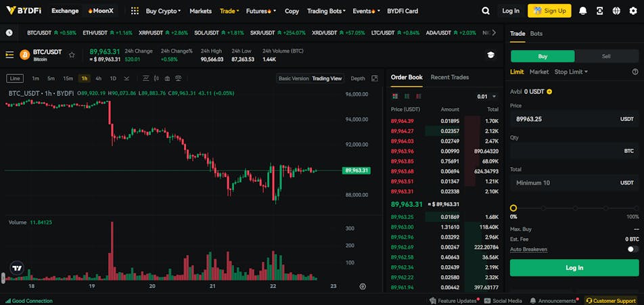Open the tutorial graduation cap icon
The width and height of the screenshot is (644, 305).
(x=490, y=55)
